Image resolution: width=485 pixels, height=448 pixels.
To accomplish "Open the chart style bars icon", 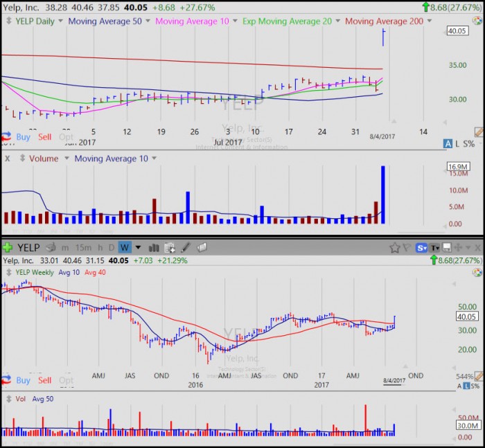I will click(154, 248).
